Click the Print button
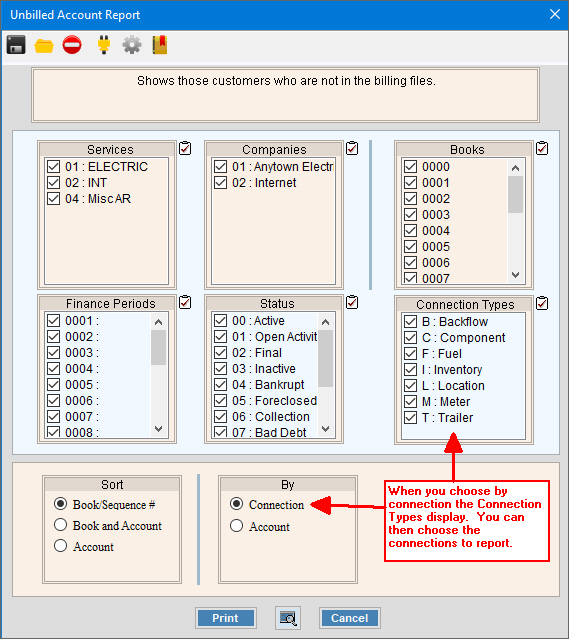The height and width of the screenshot is (639, 569). [x=225, y=618]
